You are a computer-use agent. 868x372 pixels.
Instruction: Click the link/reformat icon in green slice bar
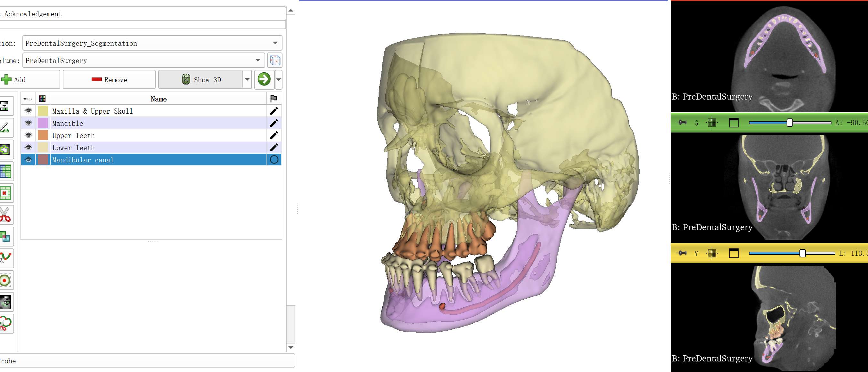tap(712, 123)
